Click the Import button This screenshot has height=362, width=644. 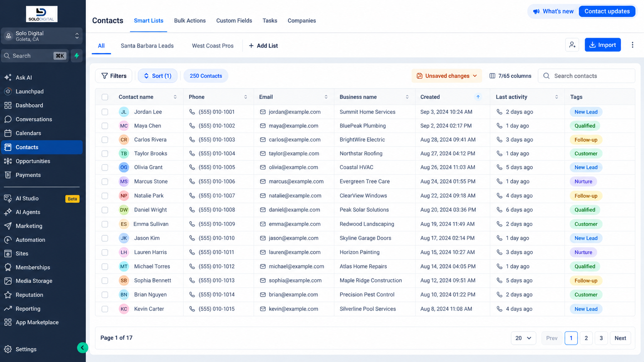[x=602, y=45]
